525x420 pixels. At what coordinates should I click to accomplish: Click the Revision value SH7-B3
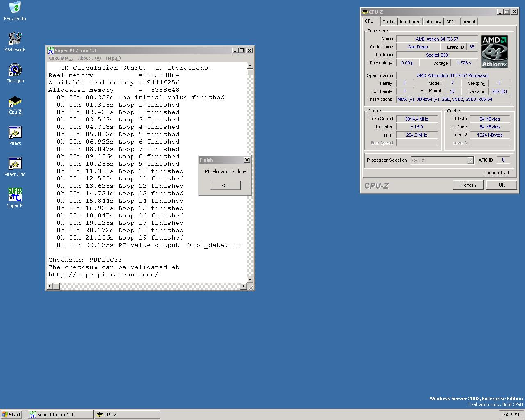pyautogui.click(x=499, y=91)
